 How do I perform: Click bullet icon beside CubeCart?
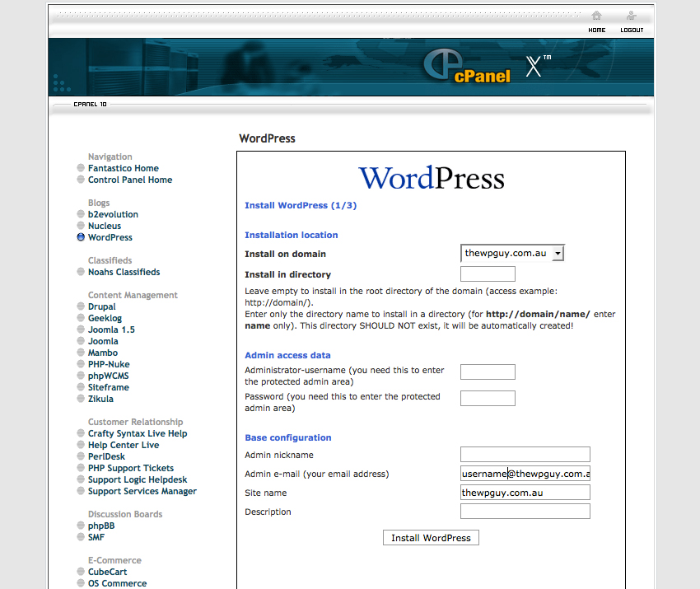pyautogui.click(x=81, y=572)
